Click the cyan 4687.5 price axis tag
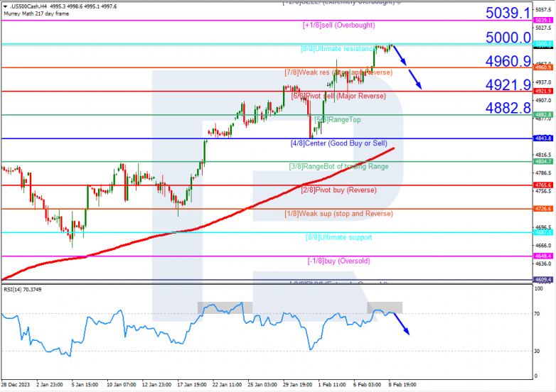This screenshot has width=556, height=392. coord(543,233)
